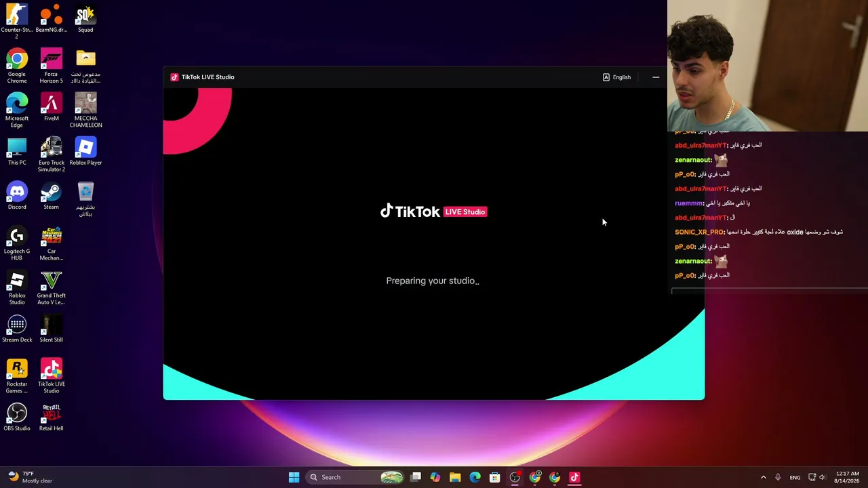Screen dimensions: 868x488
Task: Select the Discord desktop shortcut
Action: [17, 196]
